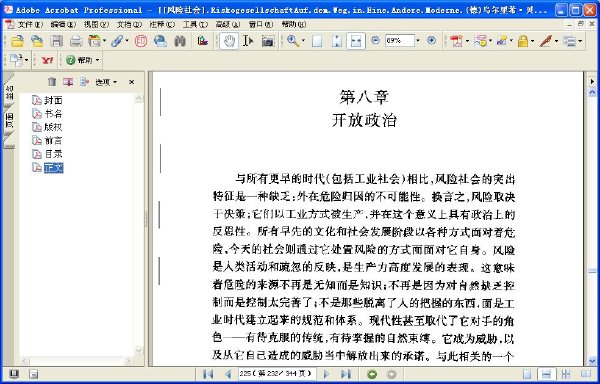Click the Sign pen icon
This screenshot has height=384, width=600.
pyautogui.click(x=546, y=41)
